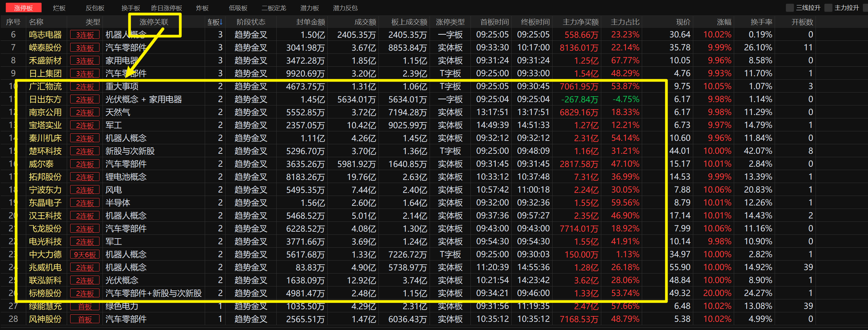Open stock 拓邦股份
This screenshot has height=330, width=868.
click(45, 177)
